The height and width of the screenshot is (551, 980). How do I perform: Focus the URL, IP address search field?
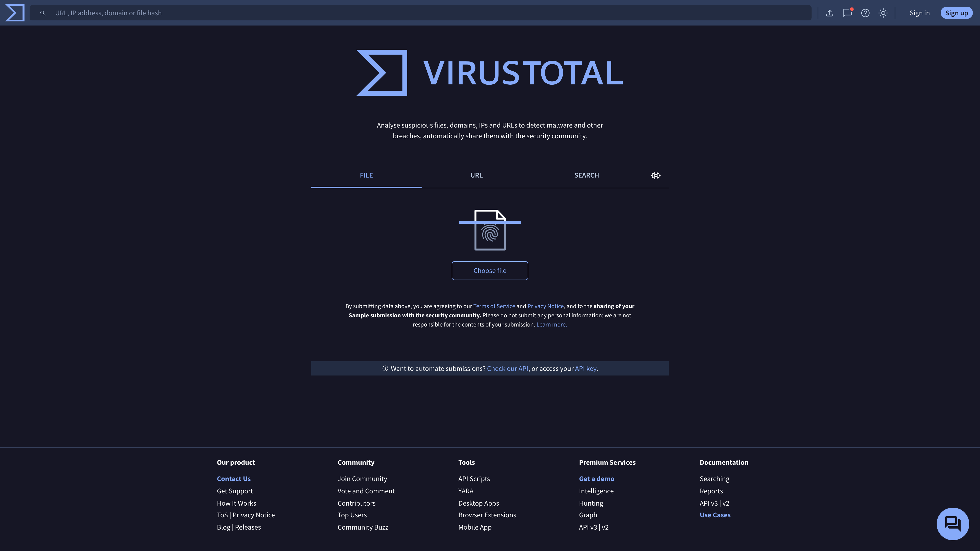(x=420, y=13)
